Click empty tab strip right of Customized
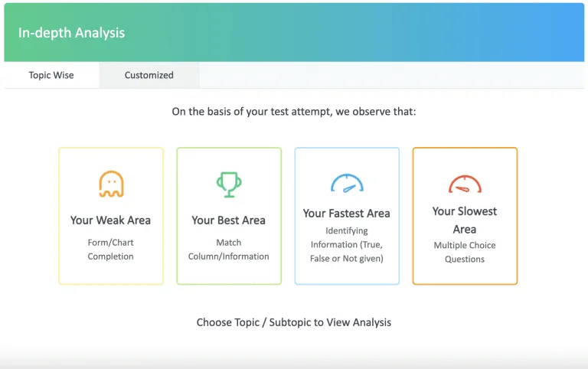The width and height of the screenshot is (588, 369). [x=390, y=75]
